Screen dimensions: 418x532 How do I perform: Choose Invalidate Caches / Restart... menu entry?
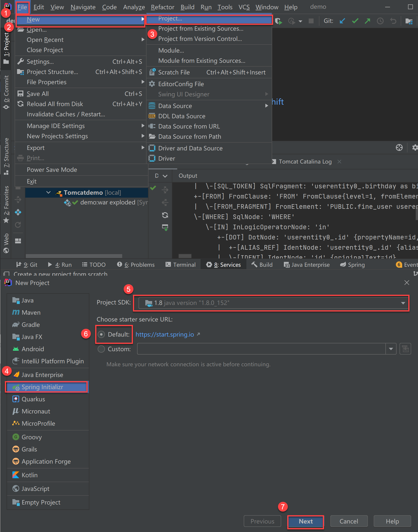pos(81,114)
